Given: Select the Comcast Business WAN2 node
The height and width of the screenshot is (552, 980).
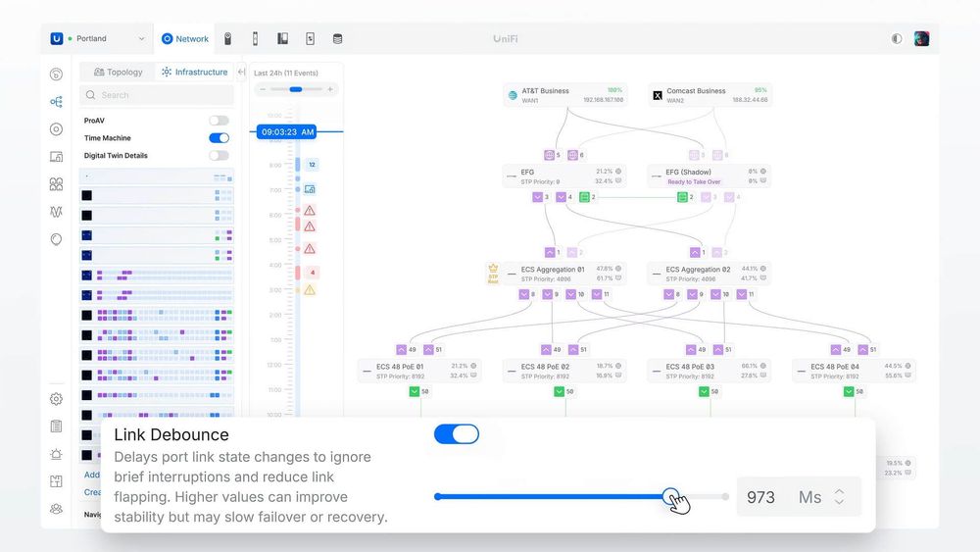Looking at the screenshot, I should (x=710, y=95).
